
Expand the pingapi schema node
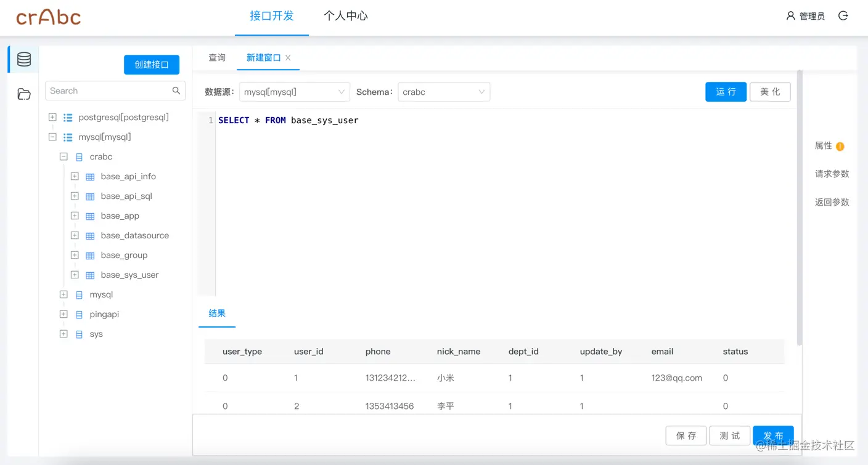click(x=63, y=314)
